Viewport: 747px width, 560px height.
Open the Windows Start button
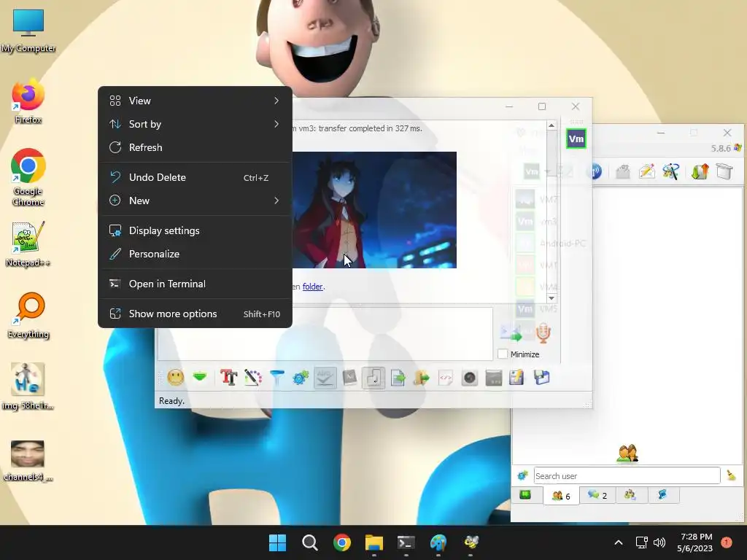pyautogui.click(x=277, y=542)
